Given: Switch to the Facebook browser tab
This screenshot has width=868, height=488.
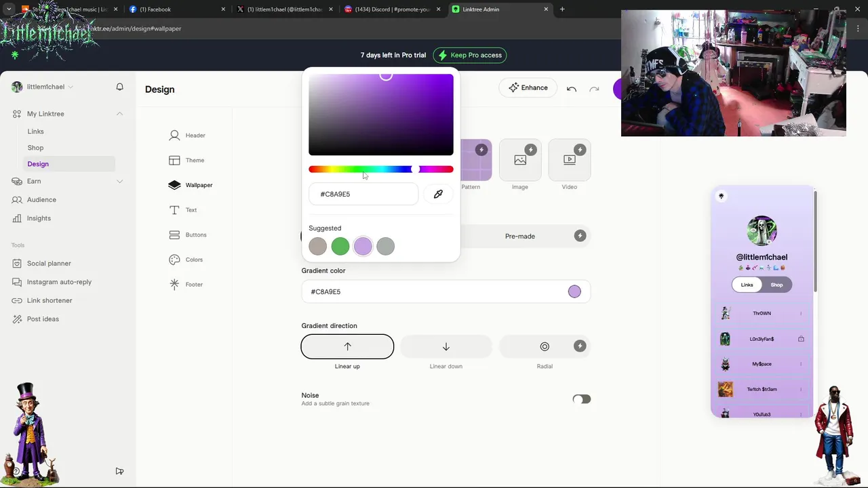Looking at the screenshot, I should click(x=176, y=9).
